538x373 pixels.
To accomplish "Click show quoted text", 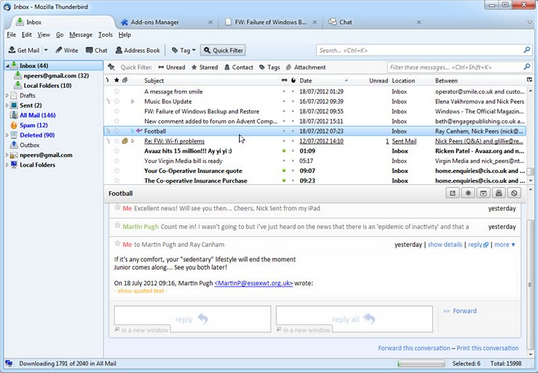I will (141, 291).
